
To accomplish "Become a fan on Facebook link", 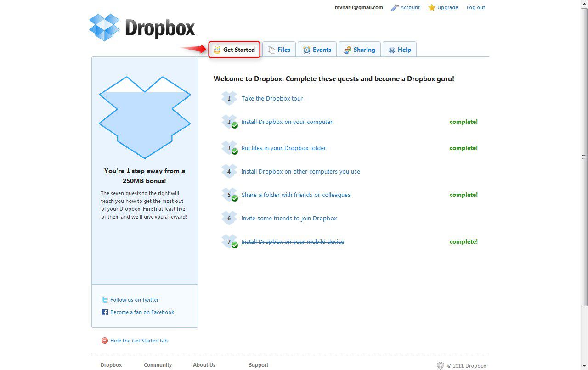I will tap(142, 312).
